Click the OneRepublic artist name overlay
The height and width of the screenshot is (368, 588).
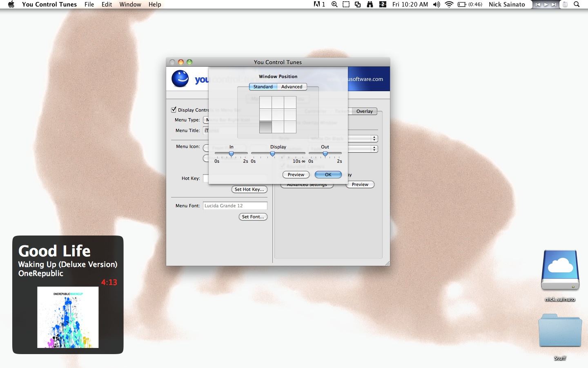click(41, 274)
